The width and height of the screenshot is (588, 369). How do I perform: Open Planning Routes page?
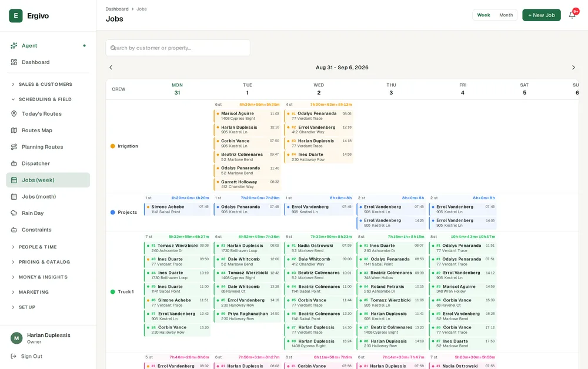tap(48, 147)
